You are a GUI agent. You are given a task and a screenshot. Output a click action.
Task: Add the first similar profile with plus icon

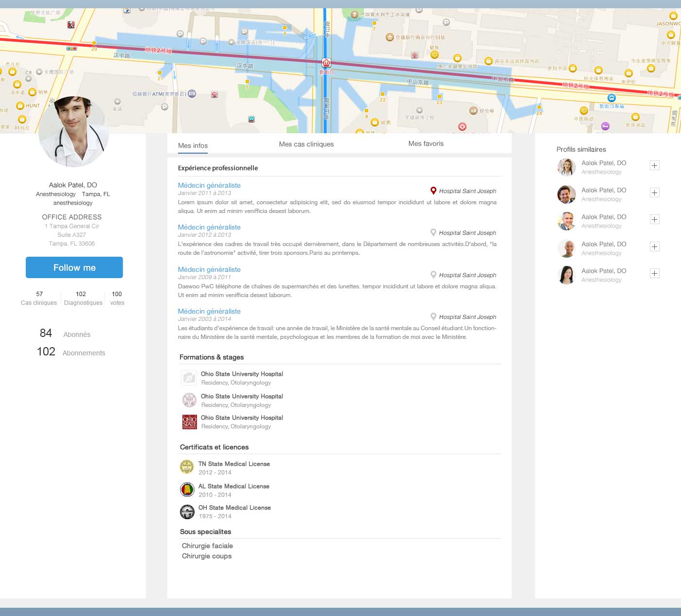pos(655,165)
